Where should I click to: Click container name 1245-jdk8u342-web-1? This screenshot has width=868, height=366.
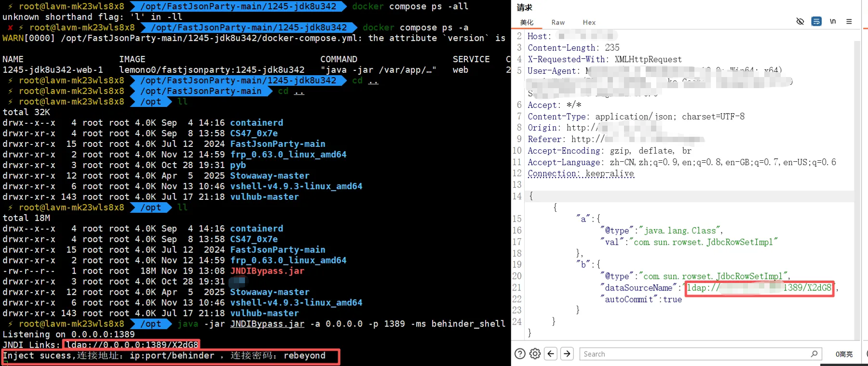53,70
